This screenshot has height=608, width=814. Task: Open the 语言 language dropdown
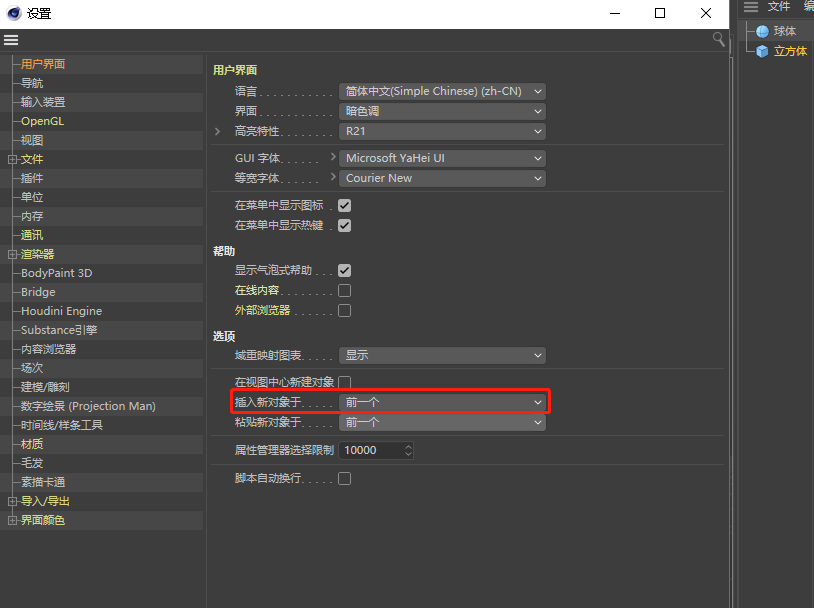(x=442, y=91)
